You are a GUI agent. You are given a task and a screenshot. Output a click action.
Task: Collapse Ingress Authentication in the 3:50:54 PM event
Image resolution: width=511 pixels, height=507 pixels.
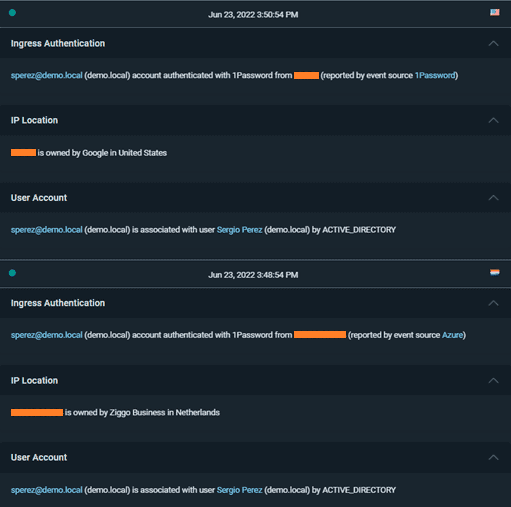(493, 43)
